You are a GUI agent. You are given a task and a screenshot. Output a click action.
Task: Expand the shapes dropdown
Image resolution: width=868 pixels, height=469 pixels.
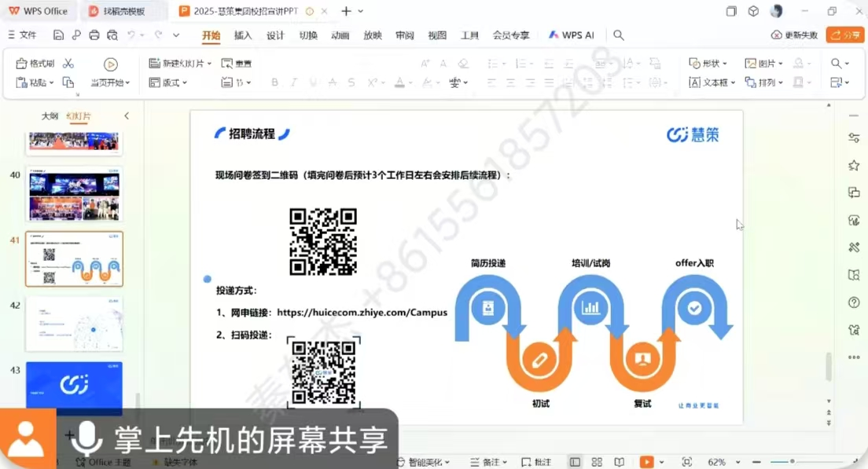pyautogui.click(x=708, y=64)
